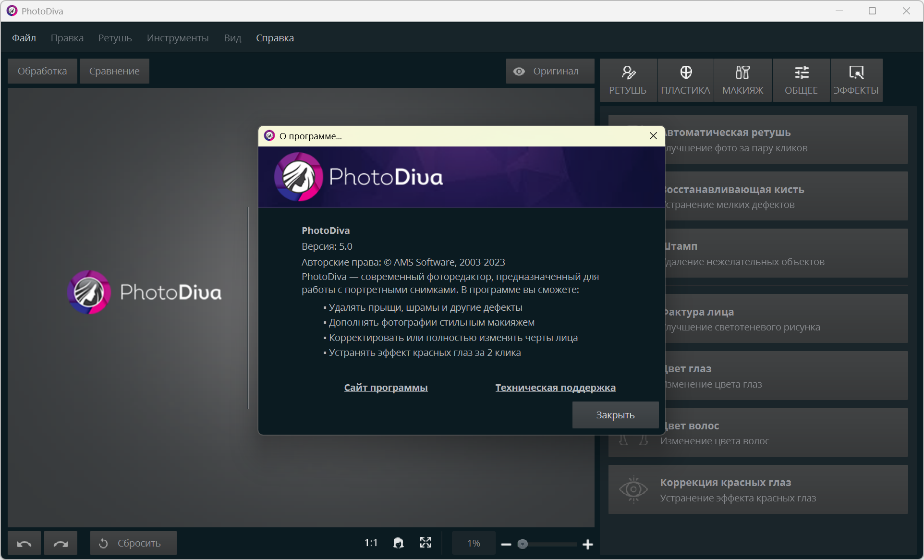Open the Общее tab
The image size is (924, 560).
click(x=801, y=80)
